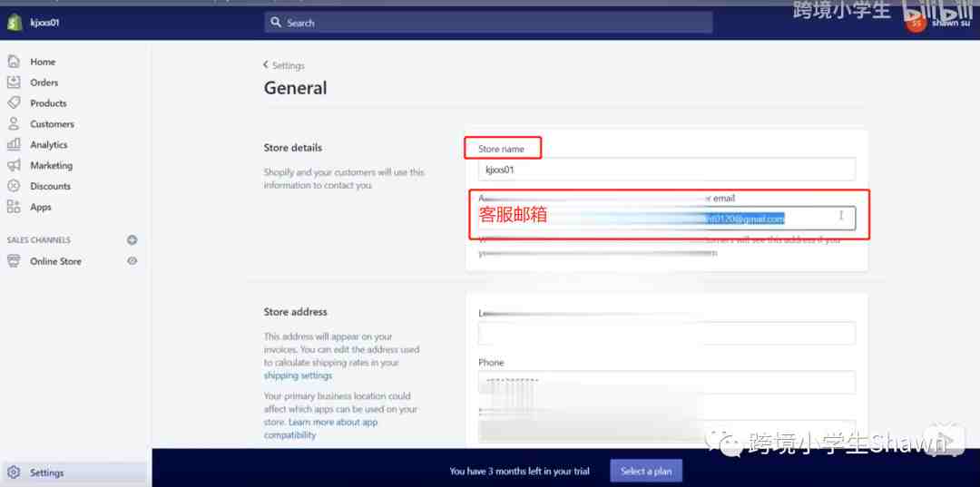Click the Select a plan button
Viewport: 980px width, 487px height.
tap(646, 472)
